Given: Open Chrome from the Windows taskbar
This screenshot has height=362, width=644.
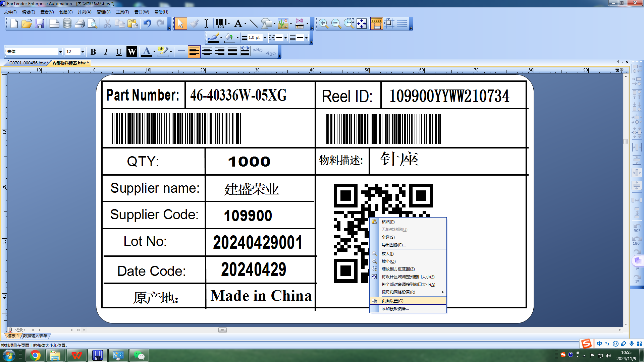Looking at the screenshot, I should click(35, 355).
